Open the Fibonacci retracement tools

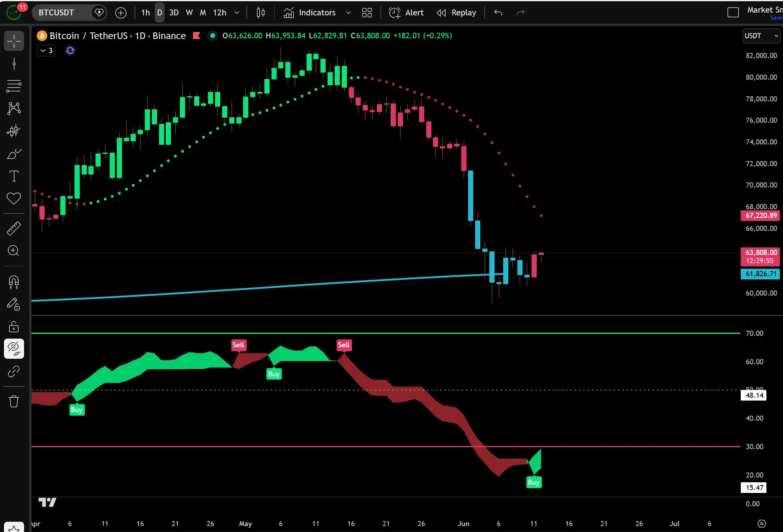click(14, 86)
